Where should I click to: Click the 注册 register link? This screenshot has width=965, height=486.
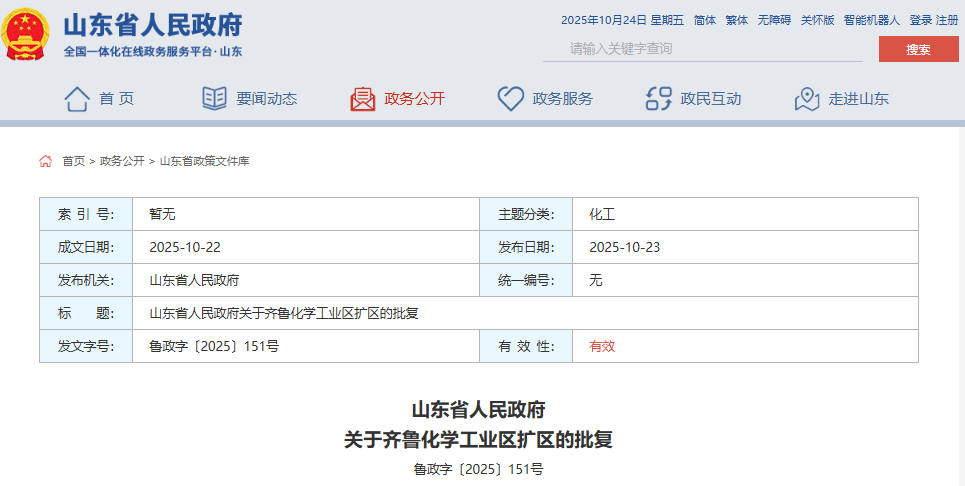pos(946,20)
